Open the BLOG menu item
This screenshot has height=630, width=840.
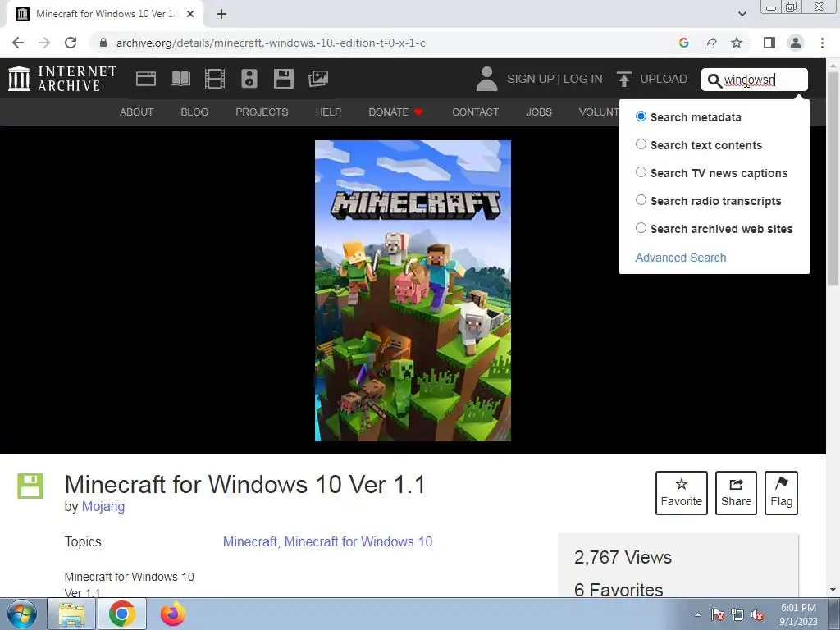click(194, 112)
